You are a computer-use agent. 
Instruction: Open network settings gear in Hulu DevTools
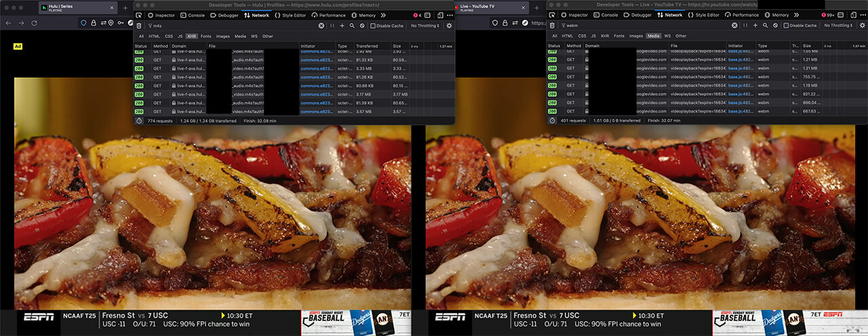449,26
